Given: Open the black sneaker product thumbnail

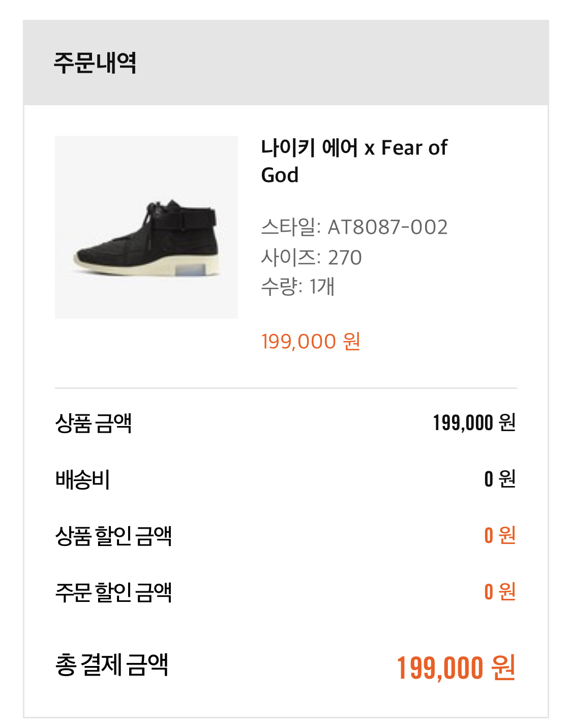Looking at the screenshot, I should [146, 227].
